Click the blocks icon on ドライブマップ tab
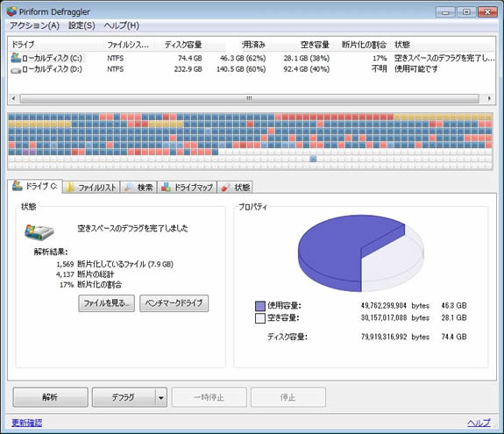Viewport: 504px width, 434px height. (166, 187)
